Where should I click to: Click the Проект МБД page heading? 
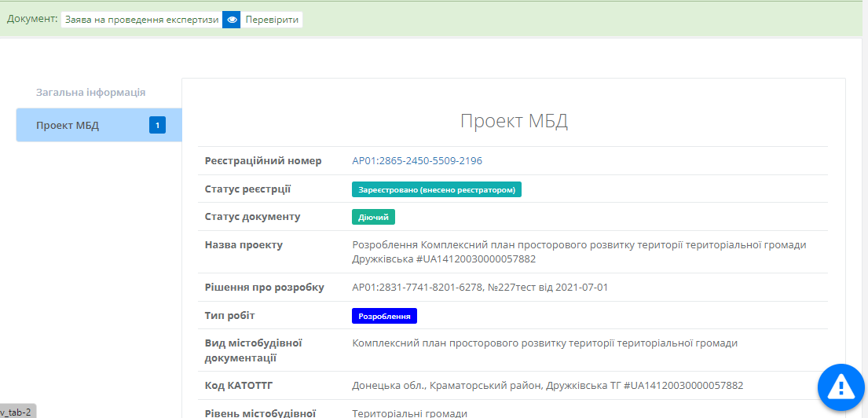point(513,121)
